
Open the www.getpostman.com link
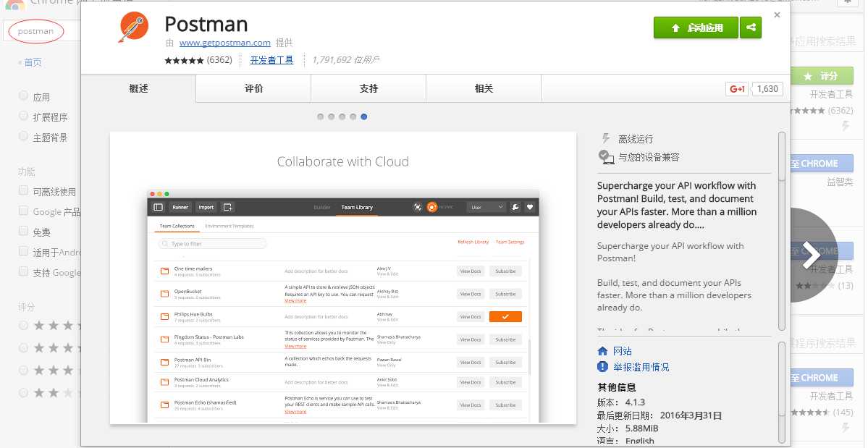[224, 43]
